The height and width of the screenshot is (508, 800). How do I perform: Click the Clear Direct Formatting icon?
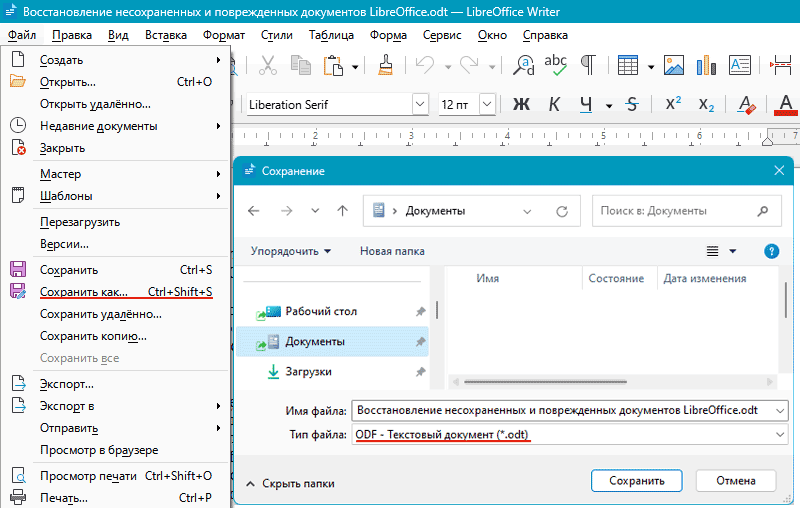(747, 105)
